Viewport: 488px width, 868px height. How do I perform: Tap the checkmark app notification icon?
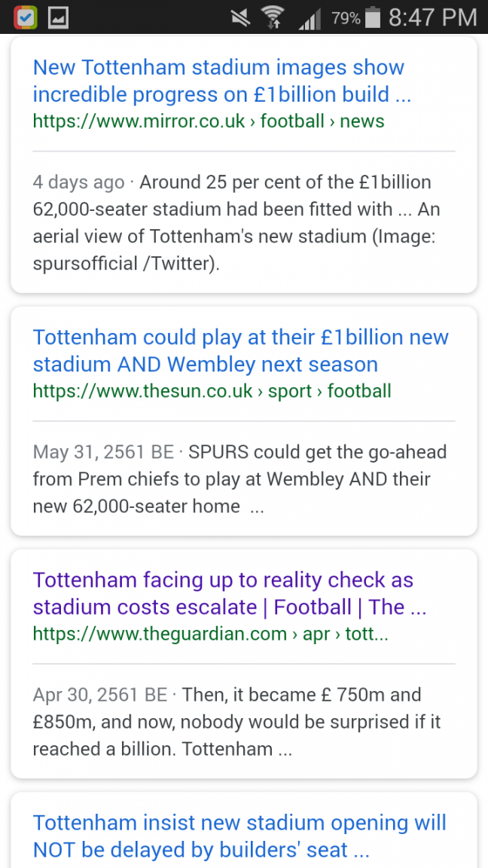pos(25,18)
